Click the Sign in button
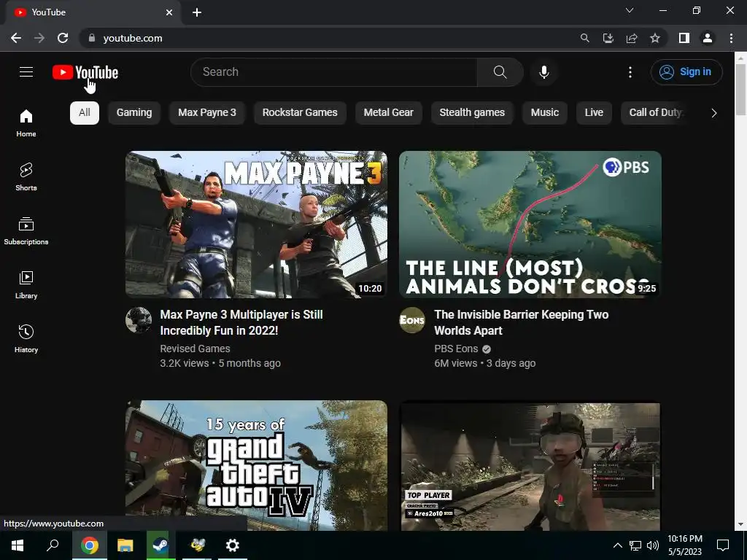747x560 pixels. click(x=686, y=72)
